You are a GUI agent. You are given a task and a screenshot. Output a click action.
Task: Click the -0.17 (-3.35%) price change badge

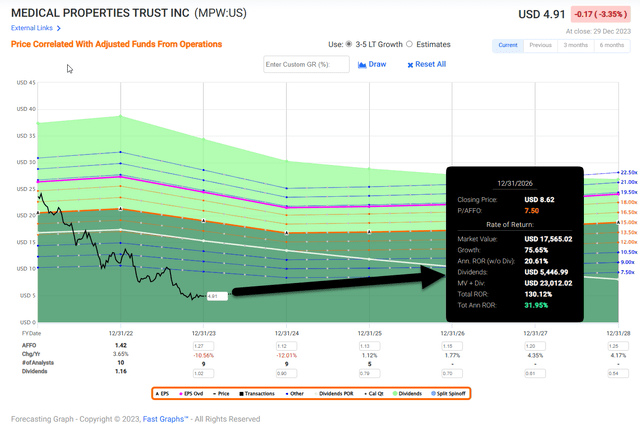pyautogui.click(x=600, y=14)
